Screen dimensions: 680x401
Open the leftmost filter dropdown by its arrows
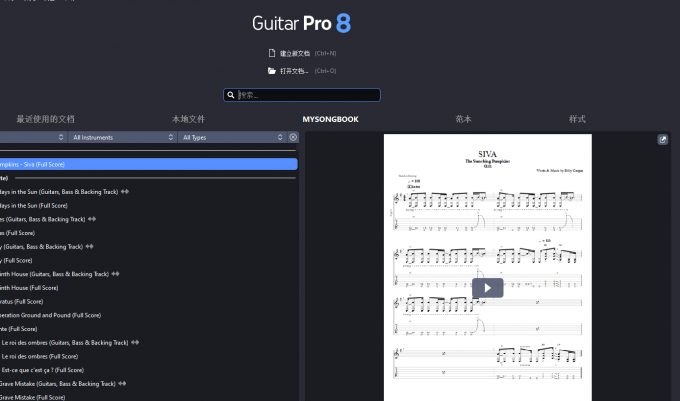pos(61,137)
